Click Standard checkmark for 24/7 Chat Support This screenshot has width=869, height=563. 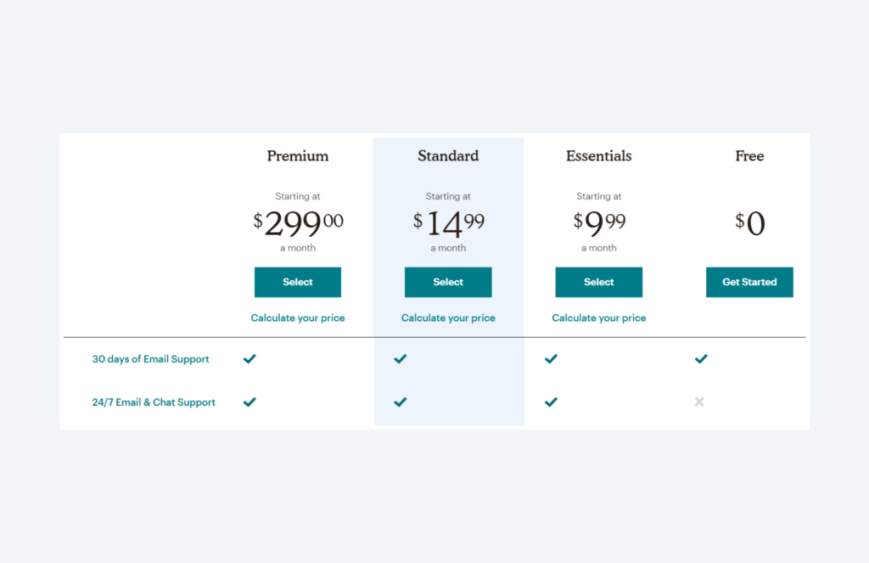(x=400, y=402)
